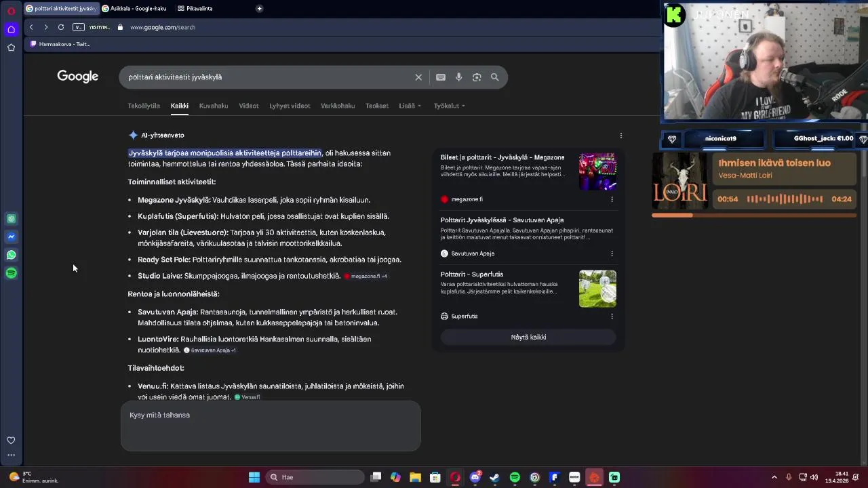
Task: Click the megazone.fi +4 source chip
Action: [x=366, y=277]
